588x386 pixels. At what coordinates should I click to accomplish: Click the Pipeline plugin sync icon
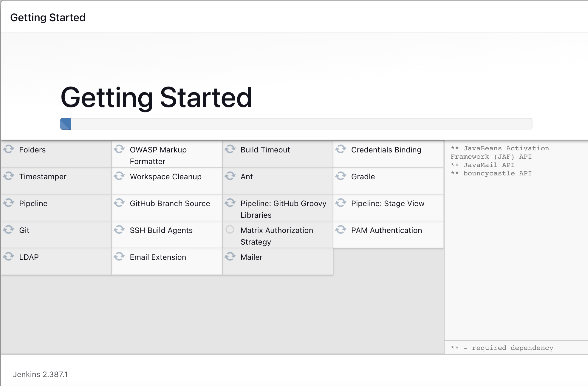point(9,203)
